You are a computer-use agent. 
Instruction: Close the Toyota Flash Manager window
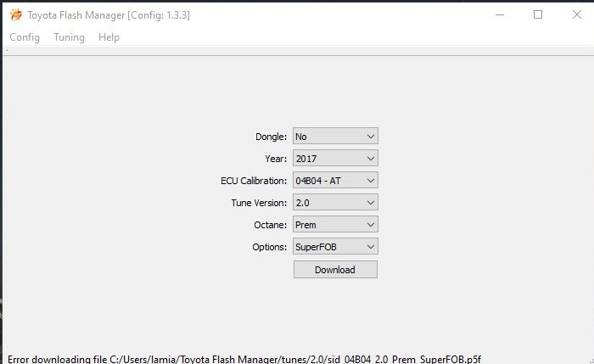[576, 14]
